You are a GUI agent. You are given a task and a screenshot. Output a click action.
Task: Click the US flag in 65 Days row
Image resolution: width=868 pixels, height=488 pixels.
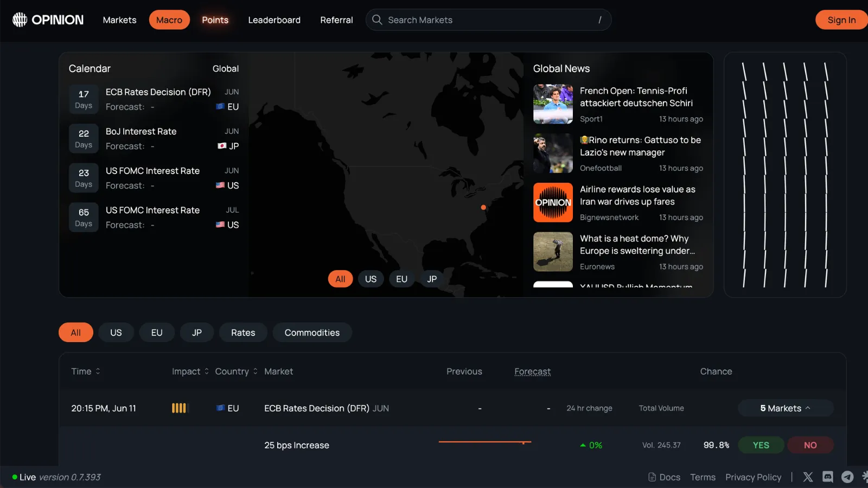tap(220, 224)
